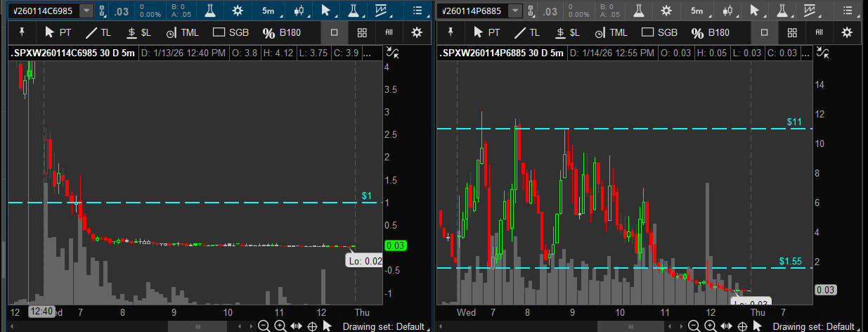The image size is (868, 332).
Task: Zoom in with magnifier plus on left chart
Action: click(x=280, y=326)
